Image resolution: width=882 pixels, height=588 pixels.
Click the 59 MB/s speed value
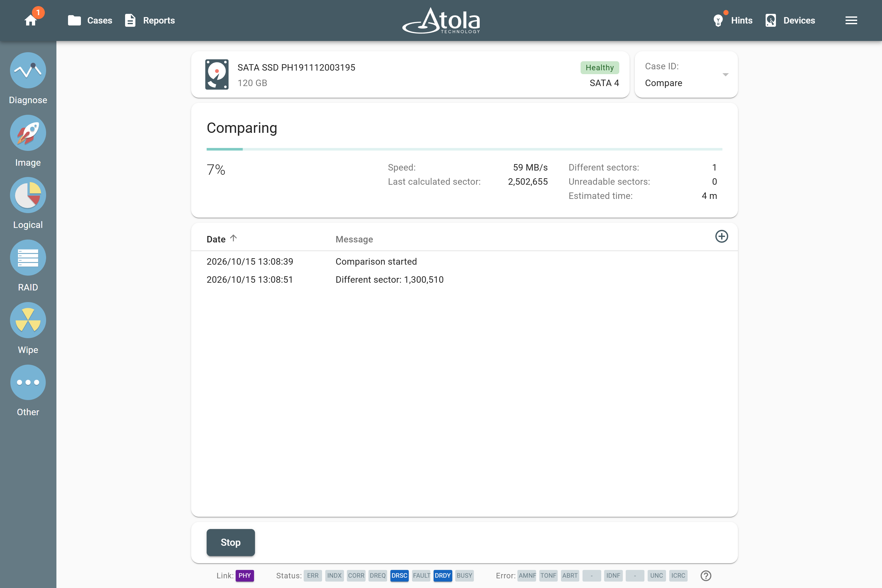click(530, 167)
